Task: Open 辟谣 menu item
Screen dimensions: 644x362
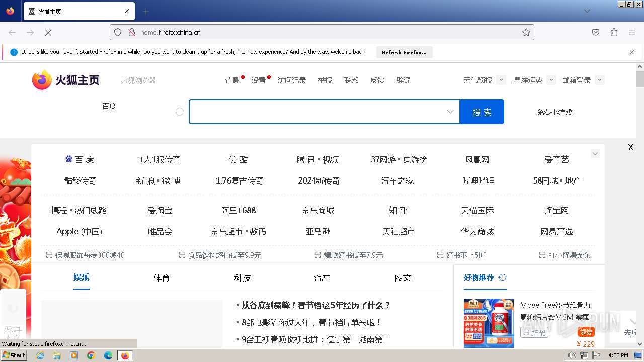Action: [x=404, y=80]
